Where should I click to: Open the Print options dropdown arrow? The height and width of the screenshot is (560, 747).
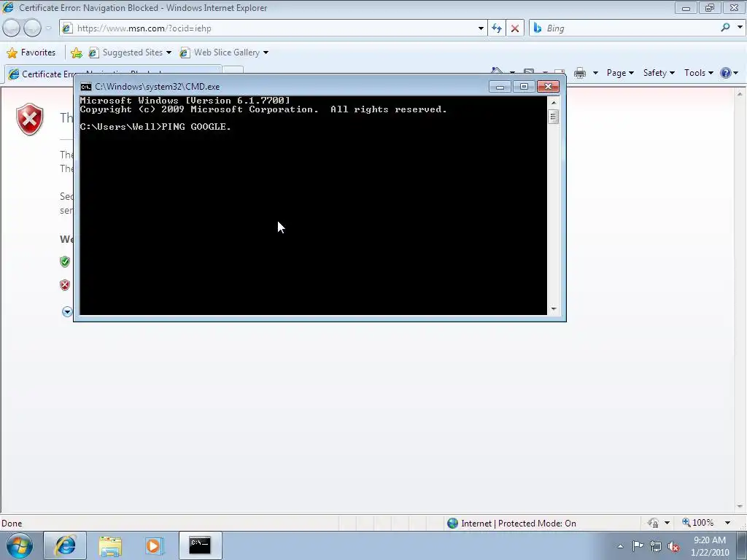point(595,73)
